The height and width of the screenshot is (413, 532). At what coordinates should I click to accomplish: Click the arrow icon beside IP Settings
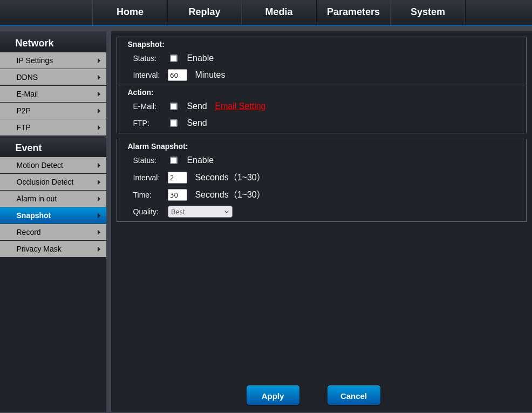tap(99, 61)
